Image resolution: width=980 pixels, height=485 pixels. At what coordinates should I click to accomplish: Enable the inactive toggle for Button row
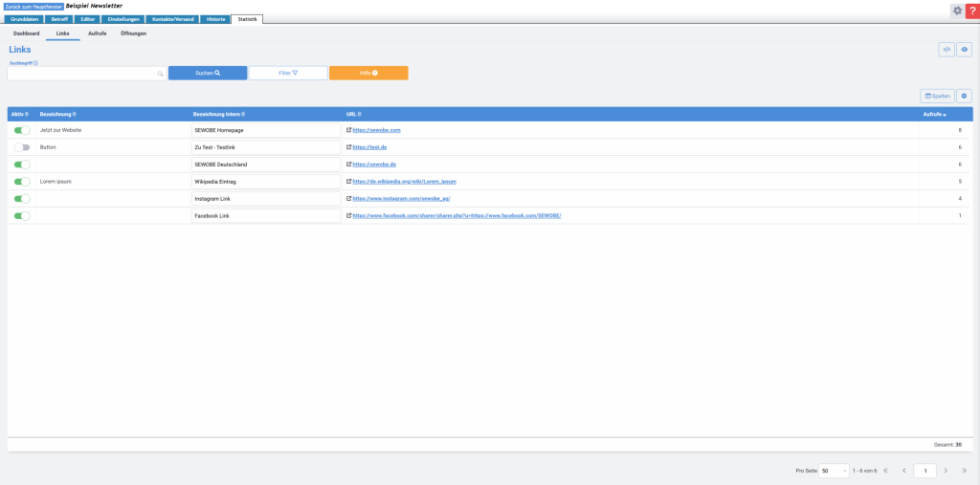click(x=22, y=147)
